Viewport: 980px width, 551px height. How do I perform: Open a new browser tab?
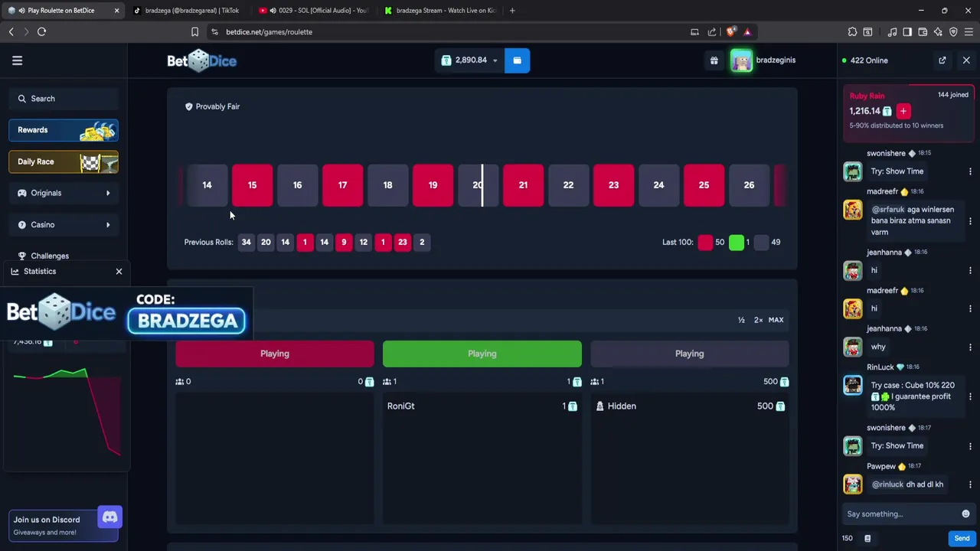512,11
